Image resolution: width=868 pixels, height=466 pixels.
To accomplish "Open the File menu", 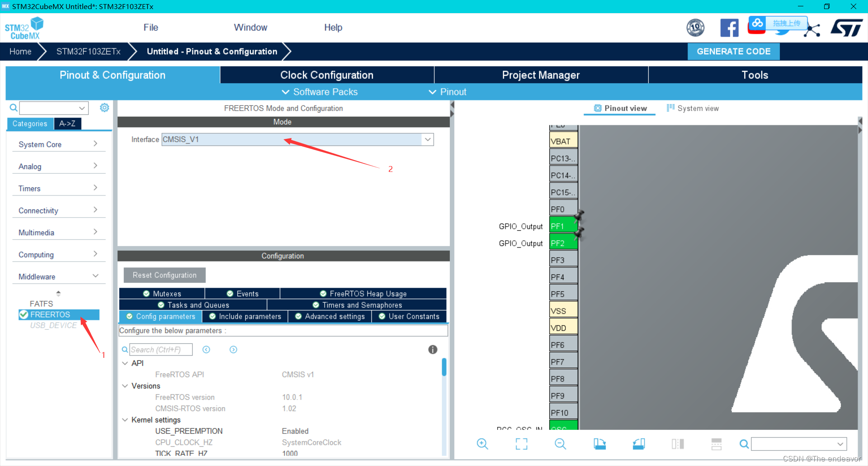I will point(151,28).
